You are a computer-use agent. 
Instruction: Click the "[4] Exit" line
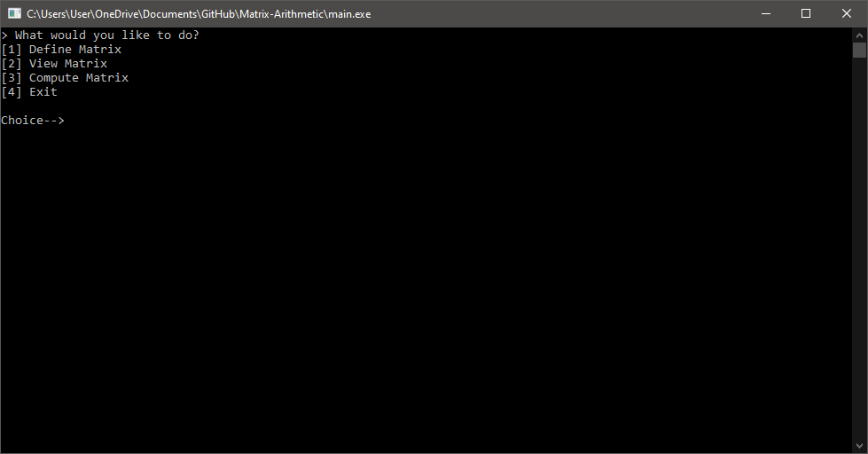coord(29,92)
